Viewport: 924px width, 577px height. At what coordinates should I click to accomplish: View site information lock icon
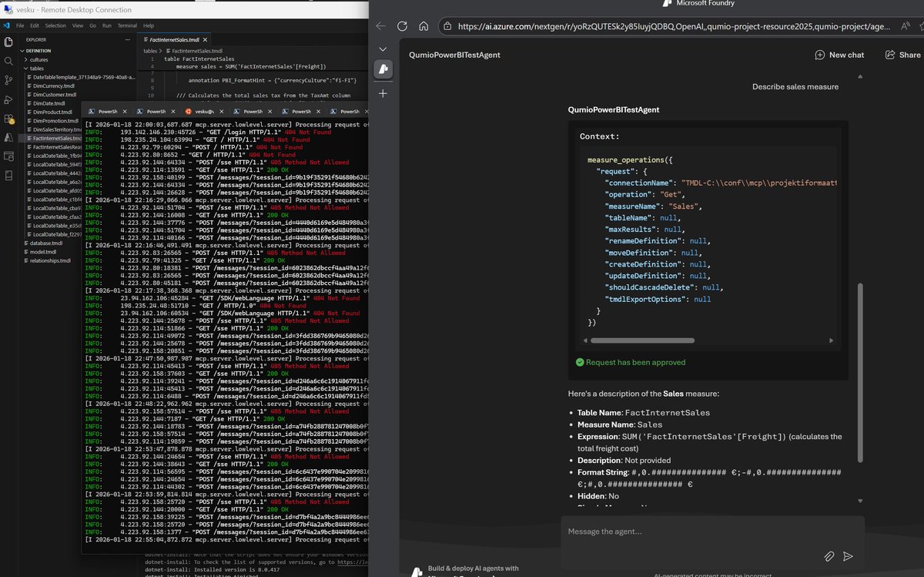[x=449, y=25]
